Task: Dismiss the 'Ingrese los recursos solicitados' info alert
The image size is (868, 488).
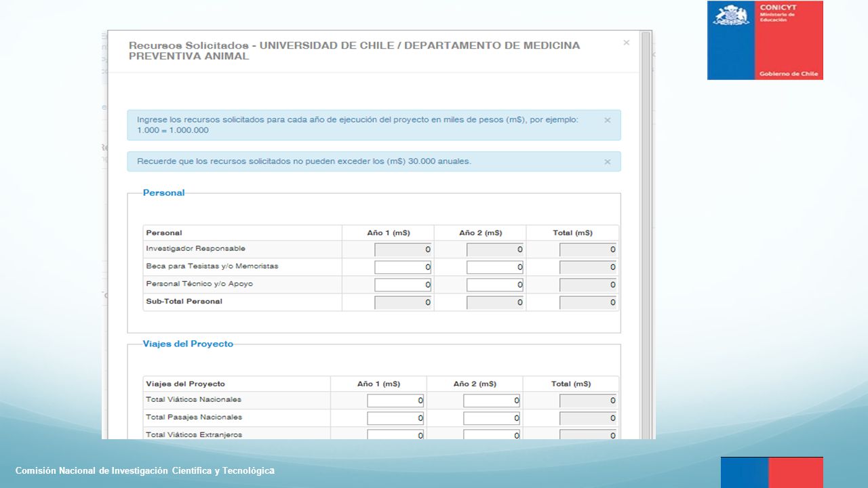Action: tap(608, 120)
